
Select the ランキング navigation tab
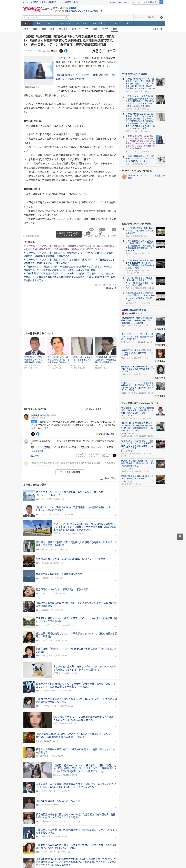coord(115,23)
